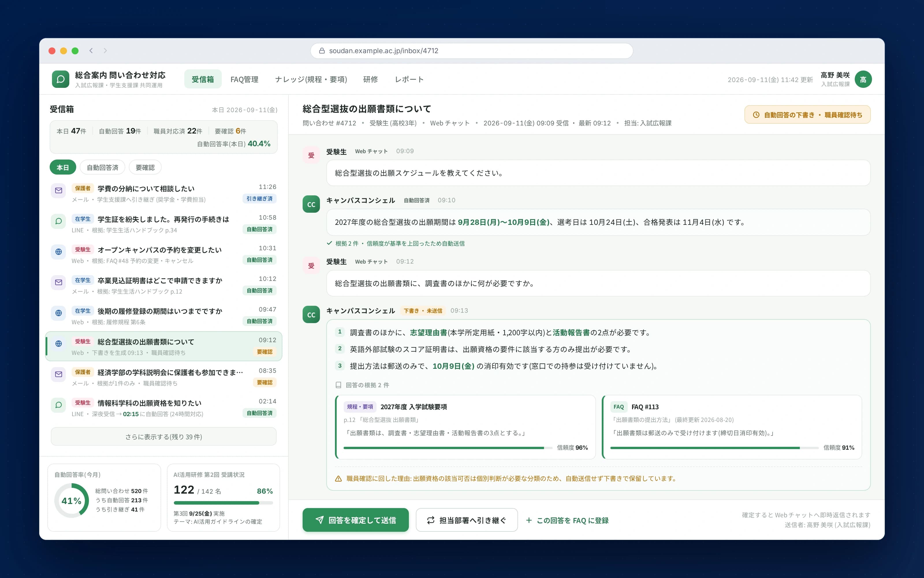Click 担当部署へ引き継ぐ button

pos(467,520)
